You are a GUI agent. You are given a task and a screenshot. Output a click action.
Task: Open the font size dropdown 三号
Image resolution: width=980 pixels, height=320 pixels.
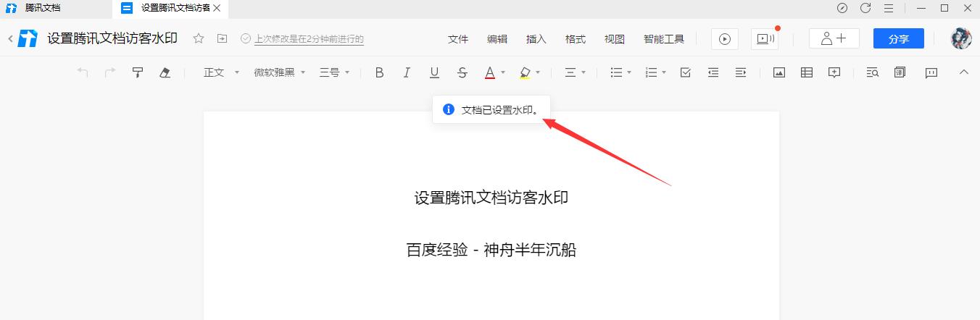[334, 72]
